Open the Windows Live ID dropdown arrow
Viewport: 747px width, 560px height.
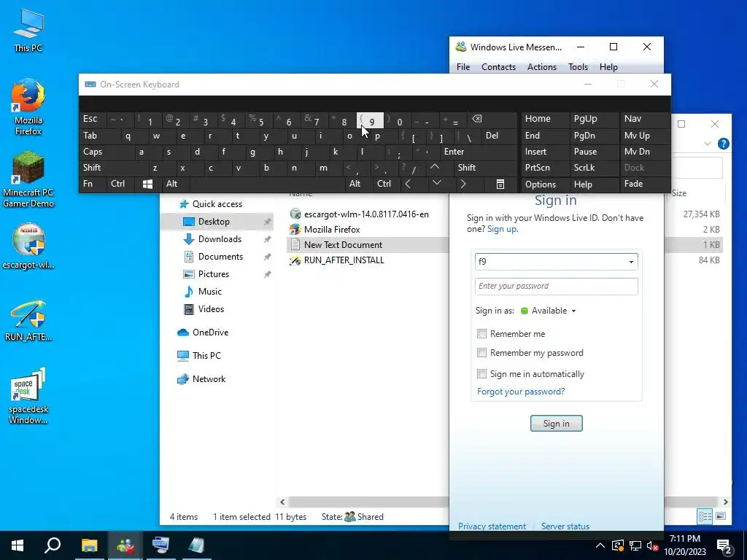[x=631, y=262]
